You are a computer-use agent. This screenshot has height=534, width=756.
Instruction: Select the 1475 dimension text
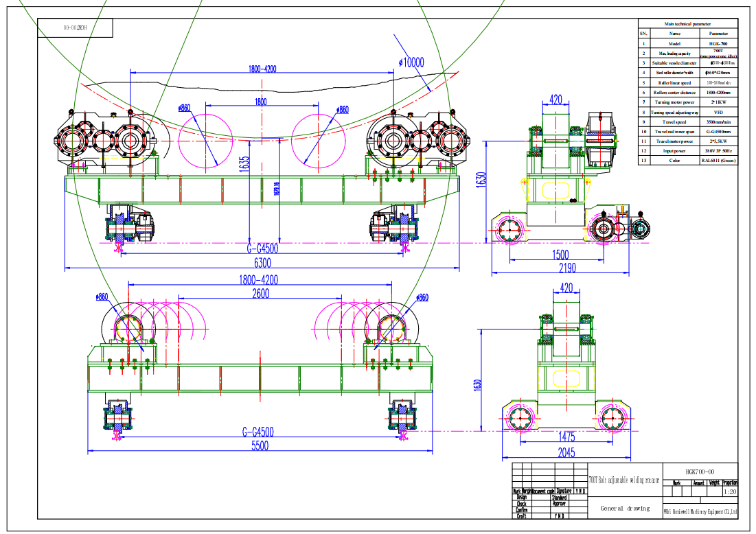[x=566, y=437]
